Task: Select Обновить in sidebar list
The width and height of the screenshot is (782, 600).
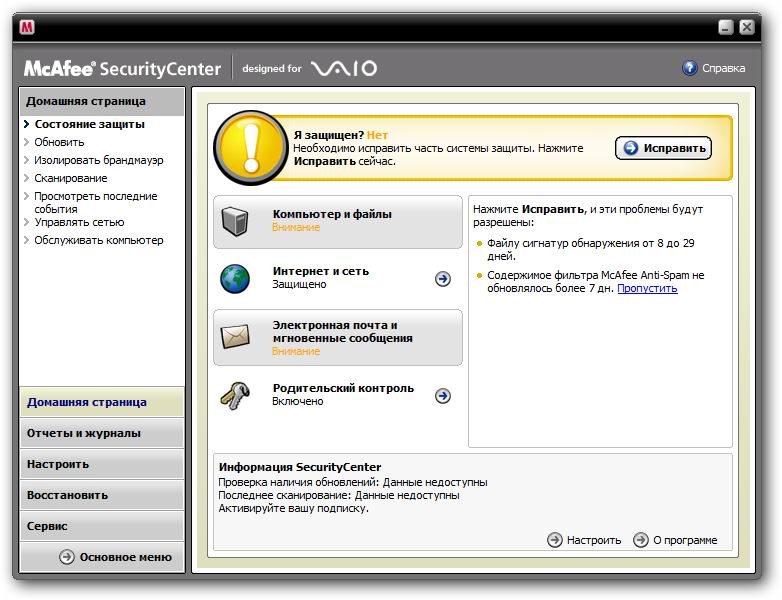Action: pos(59,142)
